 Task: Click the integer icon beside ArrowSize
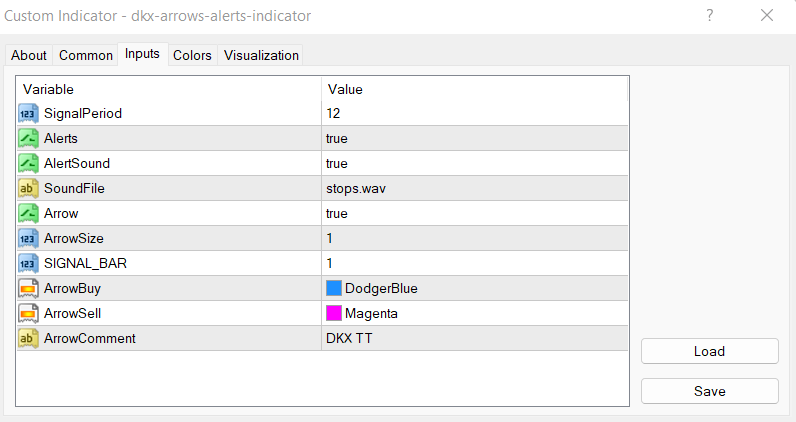point(28,238)
